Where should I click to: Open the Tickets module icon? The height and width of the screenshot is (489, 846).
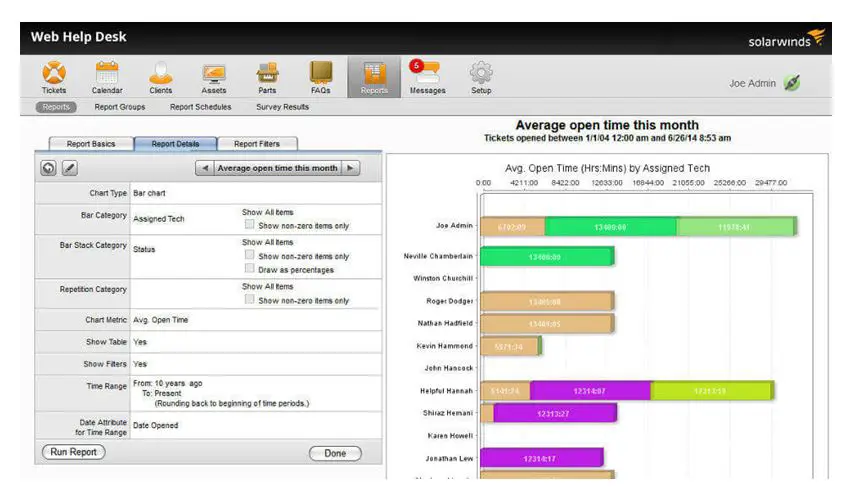[x=54, y=77]
